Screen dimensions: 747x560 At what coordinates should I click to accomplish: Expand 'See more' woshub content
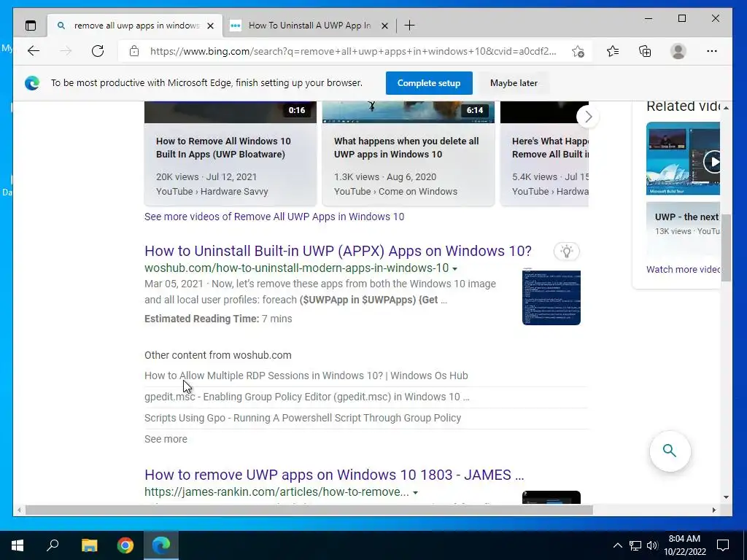click(166, 439)
